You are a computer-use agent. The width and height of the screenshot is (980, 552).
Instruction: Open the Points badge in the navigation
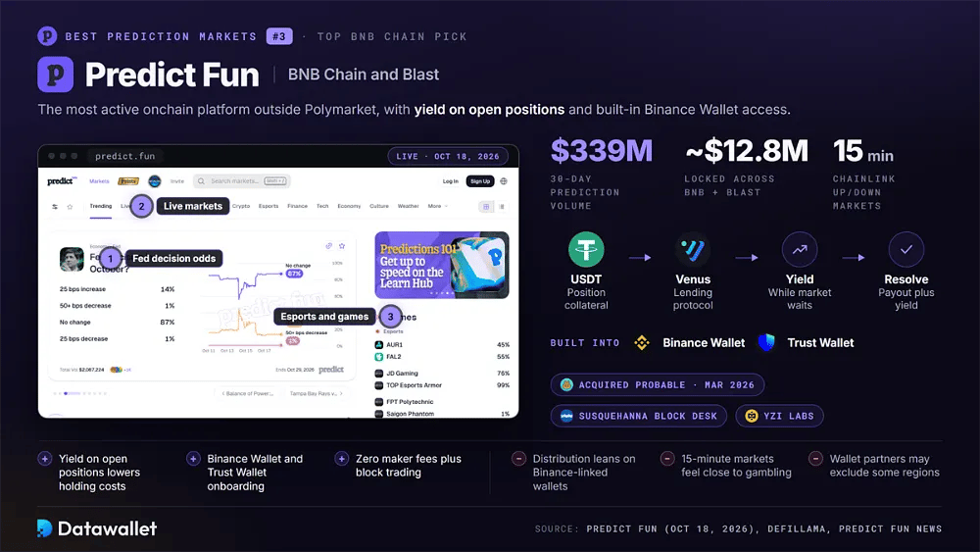pos(128,181)
